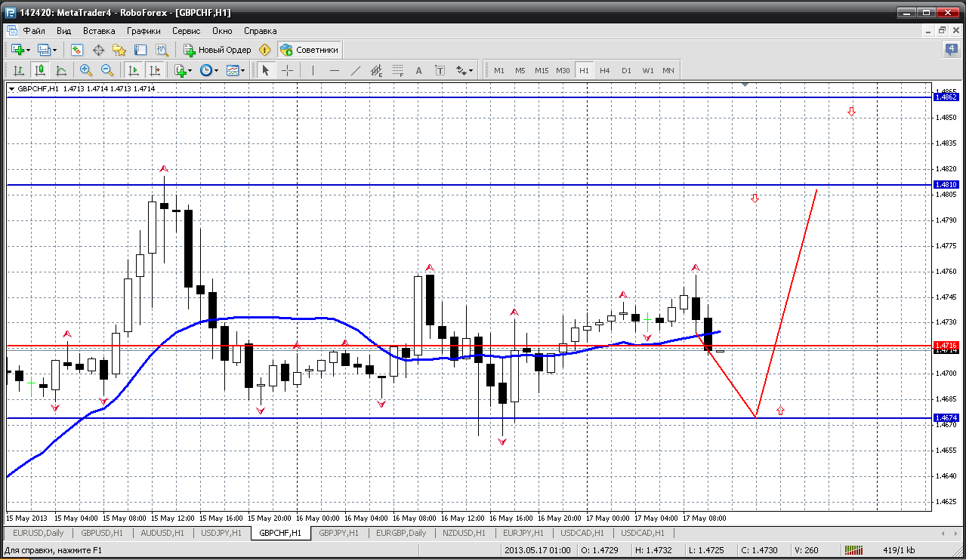Open the Справка menu
966x560 pixels.
[261, 31]
